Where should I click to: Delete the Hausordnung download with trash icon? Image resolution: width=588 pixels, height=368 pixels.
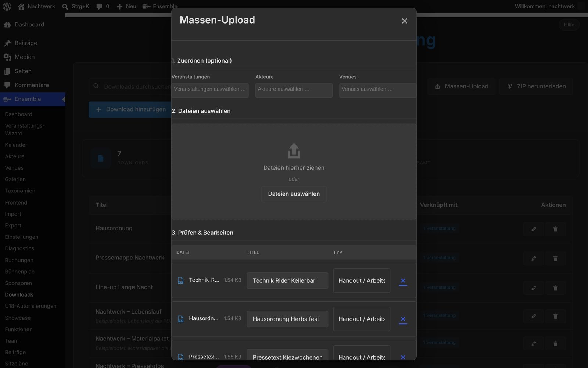pos(555,229)
